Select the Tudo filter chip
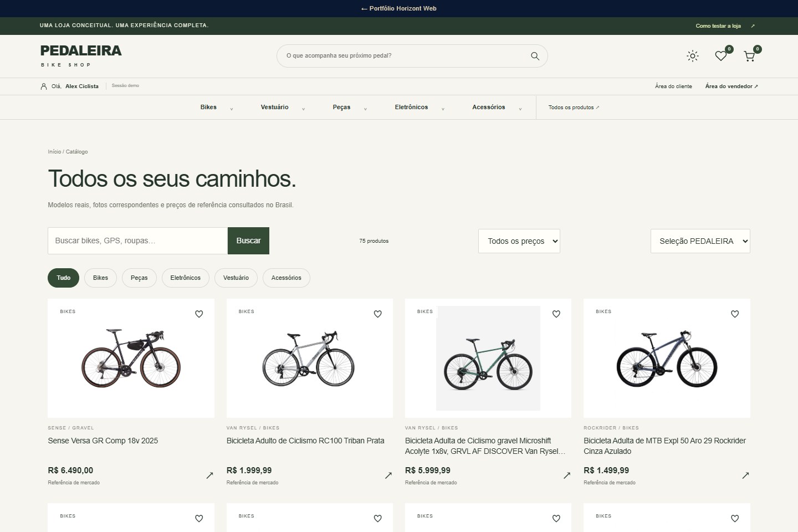The image size is (798, 532). click(x=63, y=278)
